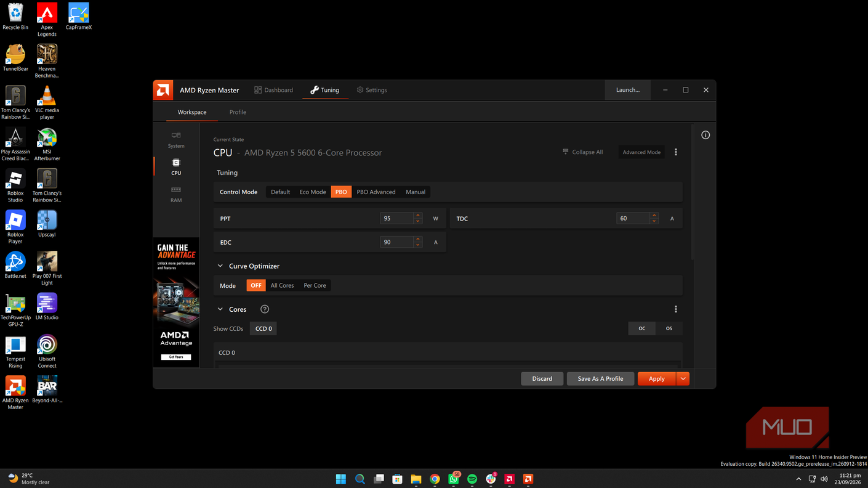The image size is (868, 488).
Task: Open the Cores section three-dot menu
Action: point(676,309)
